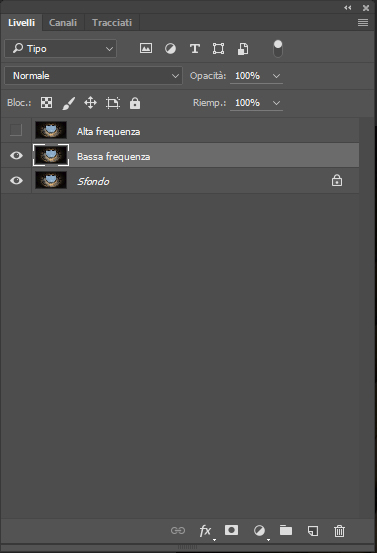377x553 pixels.
Task: Close the panel with X
Action: point(366,8)
